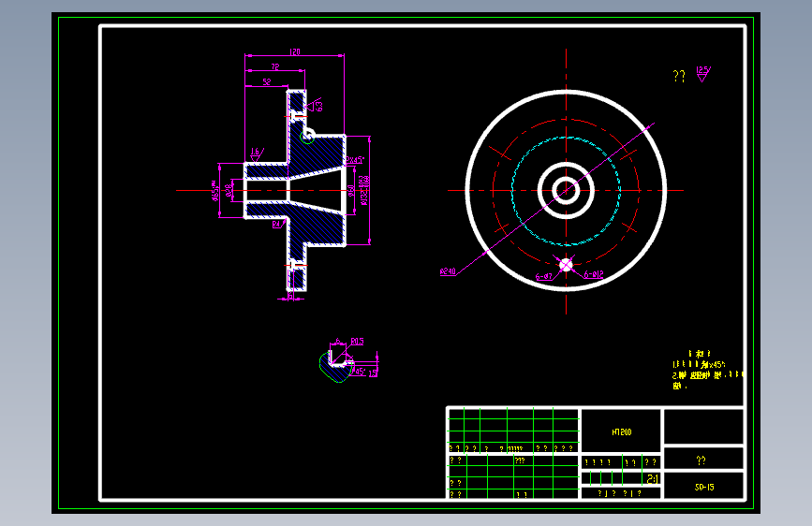The width and height of the screenshot is (812, 526).
Task: Select the 6-ø12 hole callout
Action: click(x=594, y=274)
